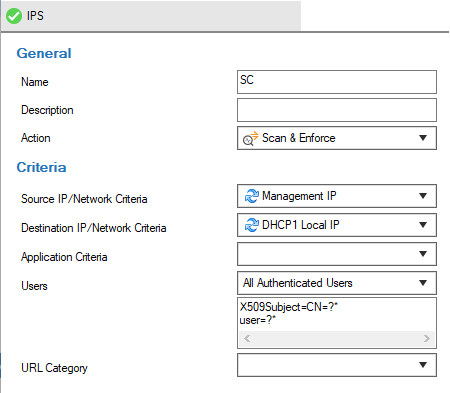Expand the Application Criteria arrow
450x393 pixels.
tap(423, 254)
